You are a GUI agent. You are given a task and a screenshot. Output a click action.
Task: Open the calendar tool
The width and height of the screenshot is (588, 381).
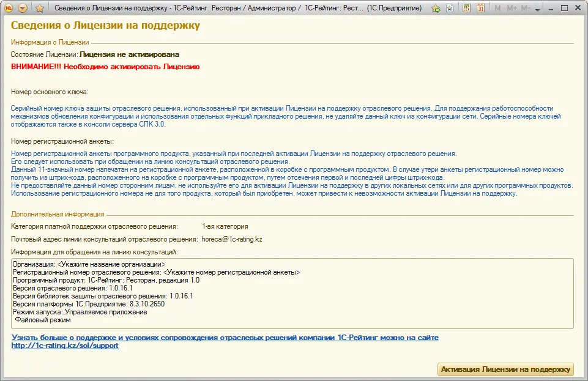point(481,9)
